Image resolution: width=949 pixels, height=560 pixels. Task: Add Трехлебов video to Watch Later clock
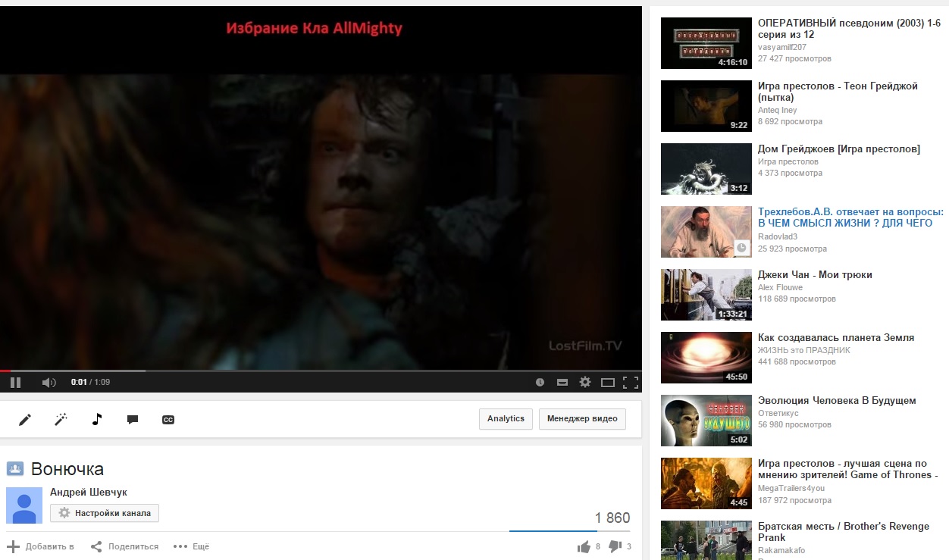coord(742,247)
